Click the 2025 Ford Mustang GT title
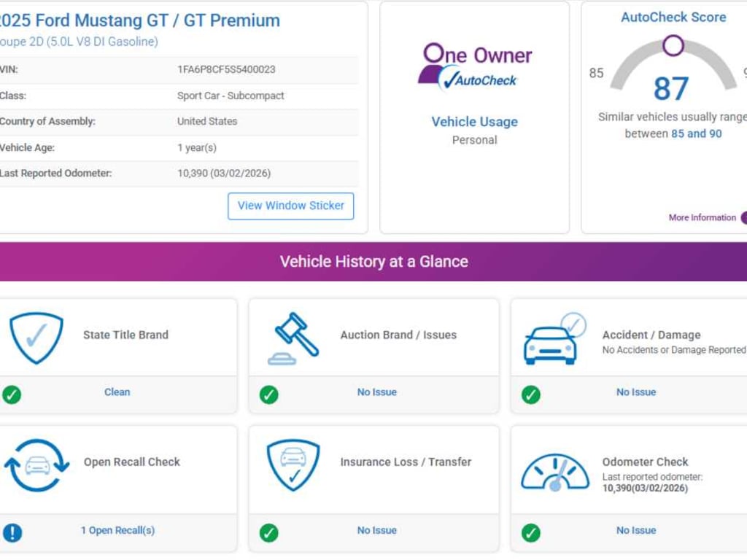The height and width of the screenshot is (560, 747). pyautogui.click(x=139, y=20)
